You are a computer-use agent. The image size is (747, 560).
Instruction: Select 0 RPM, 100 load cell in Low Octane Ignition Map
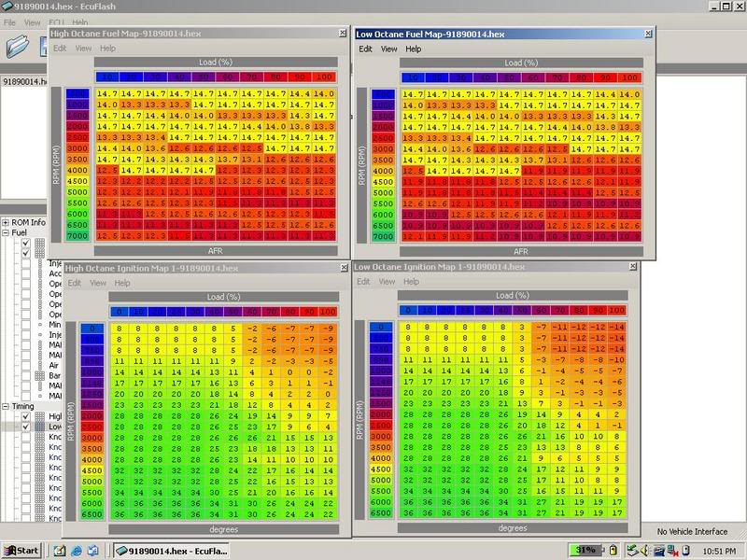click(618, 328)
